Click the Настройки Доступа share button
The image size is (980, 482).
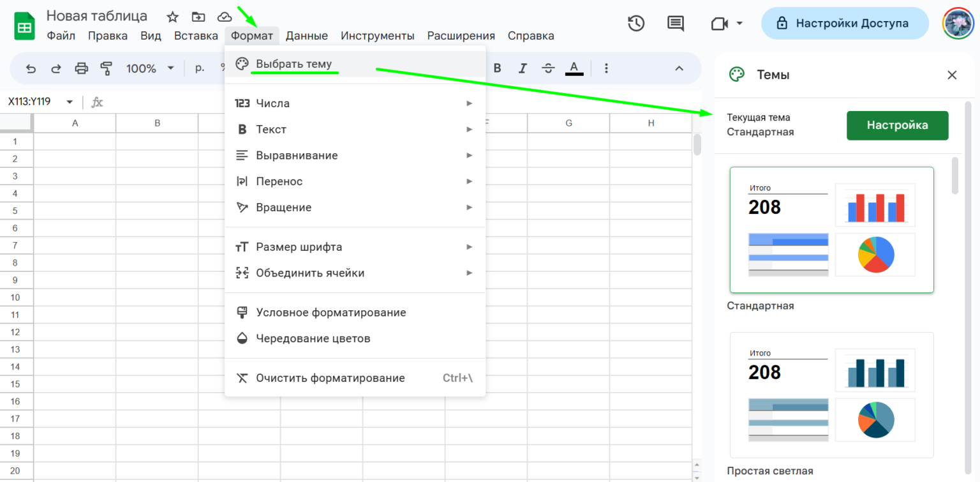point(845,24)
